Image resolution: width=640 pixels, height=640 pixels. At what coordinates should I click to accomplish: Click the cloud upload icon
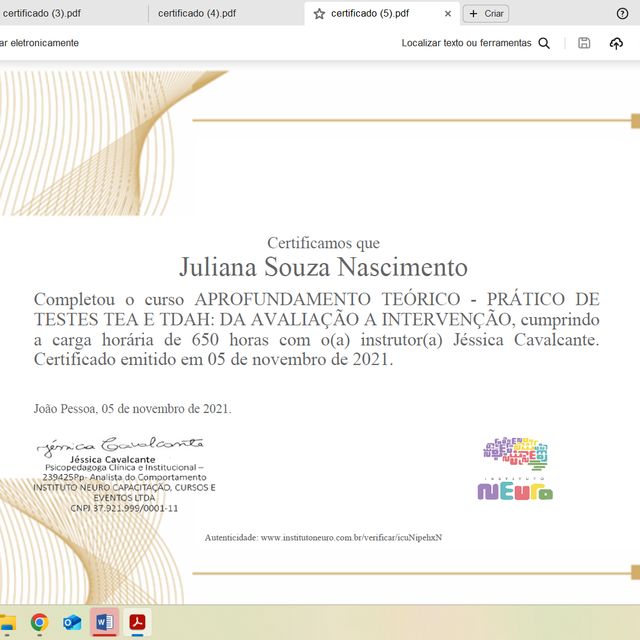(616, 43)
